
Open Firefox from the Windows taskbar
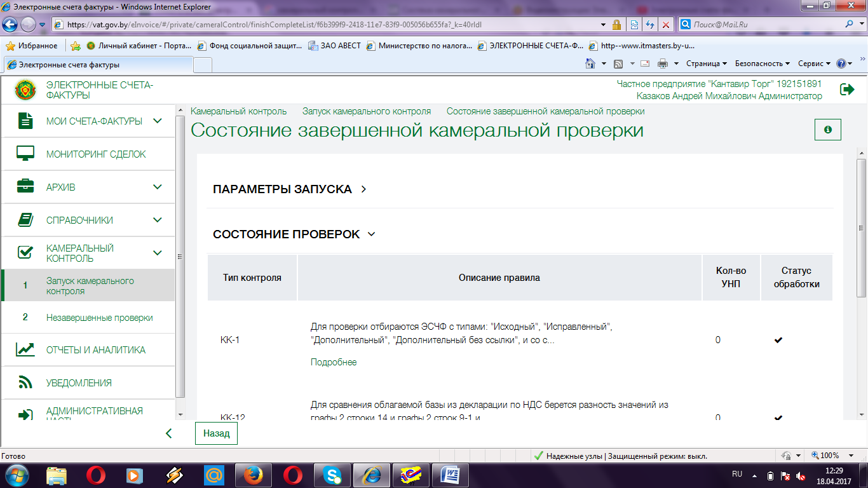click(x=254, y=475)
